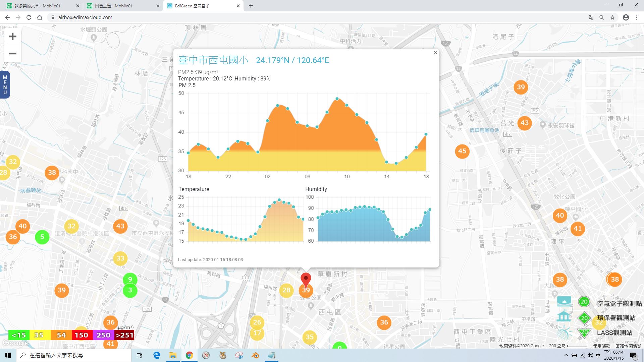
Task: Open the Chrome three-dot menu
Action: (x=637, y=17)
